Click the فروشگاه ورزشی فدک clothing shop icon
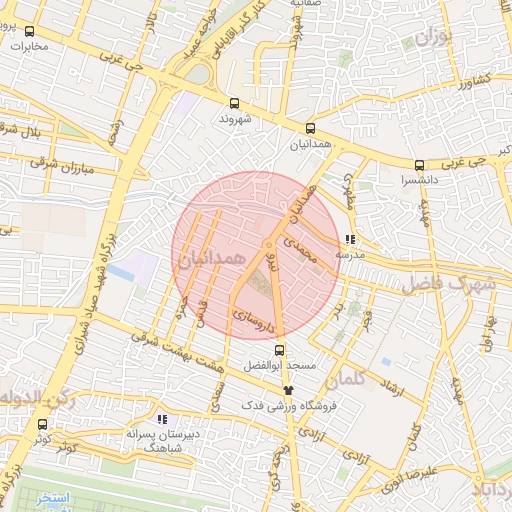512x512 pixels. (288, 390)
